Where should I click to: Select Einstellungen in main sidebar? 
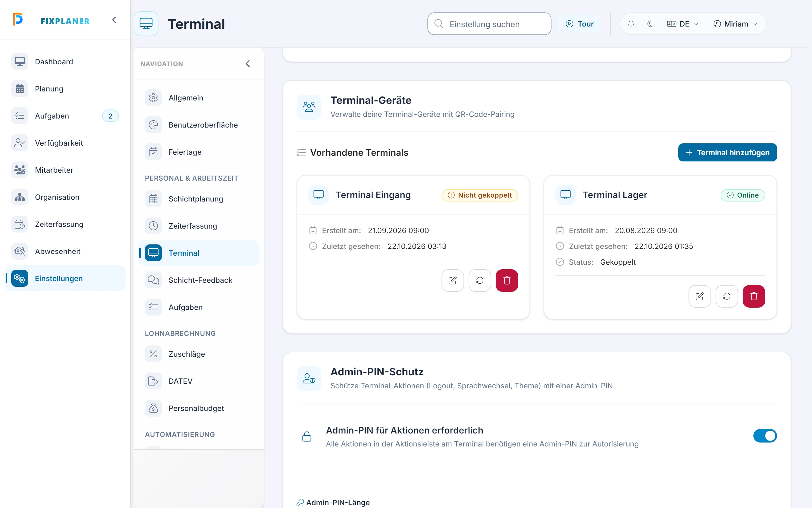[x=65, y=279]
